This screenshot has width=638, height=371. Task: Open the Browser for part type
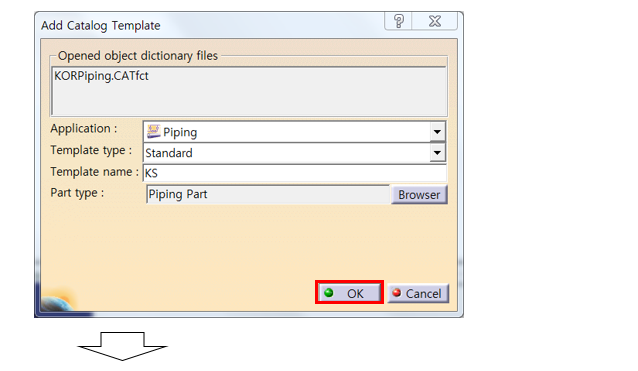tap(419, 195)
